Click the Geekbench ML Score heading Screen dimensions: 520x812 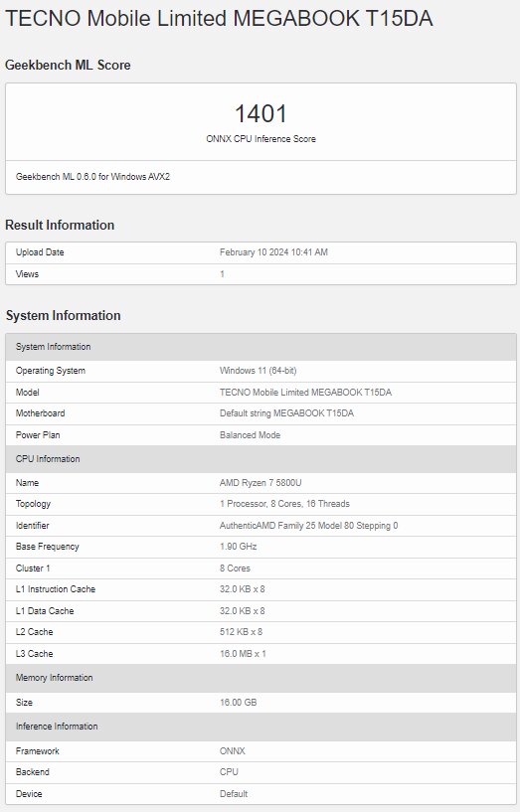click(68, 66)
